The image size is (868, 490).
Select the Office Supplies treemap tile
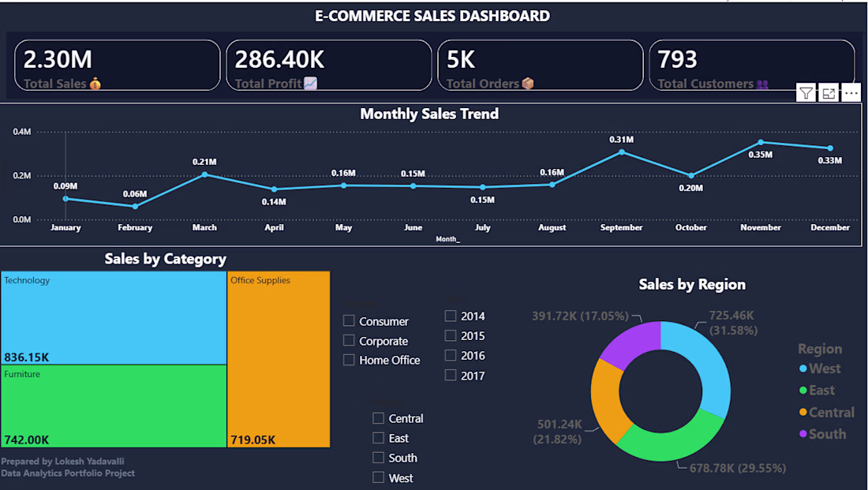[279, 359]
